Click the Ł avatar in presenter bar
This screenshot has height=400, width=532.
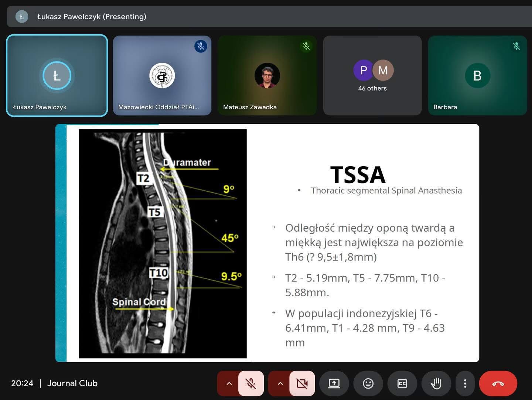(x=21, y=17)
